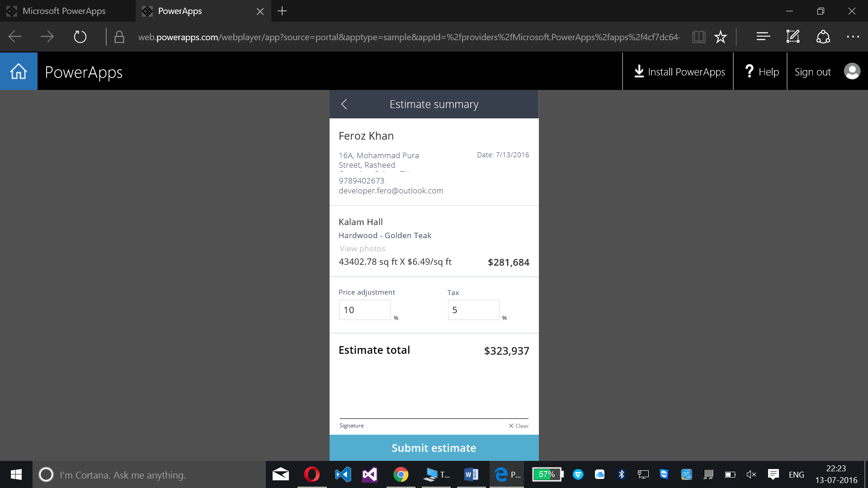Open Chrome from taskbar
The height and width of the screenshot is (488, 868).
(x=401, y=474)
